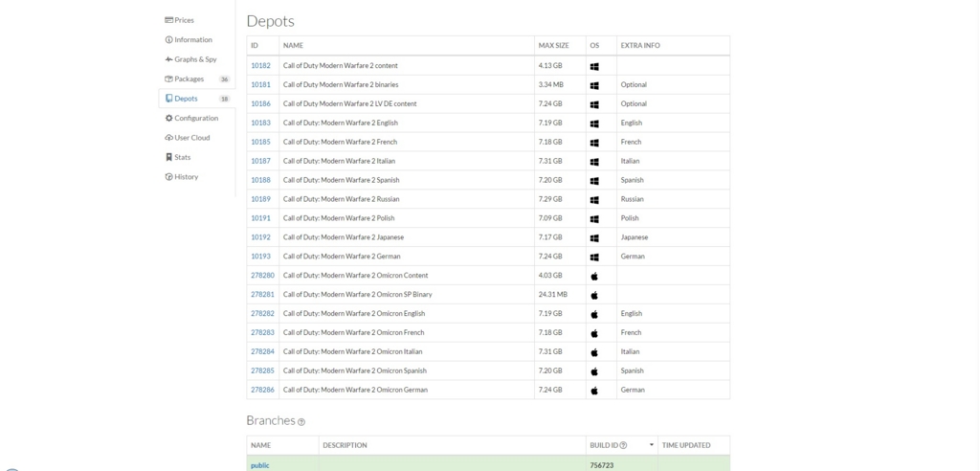Open depot ID 10193 link
The width and height of the screenshot is (980, 471).
click(x=260, y=257)
